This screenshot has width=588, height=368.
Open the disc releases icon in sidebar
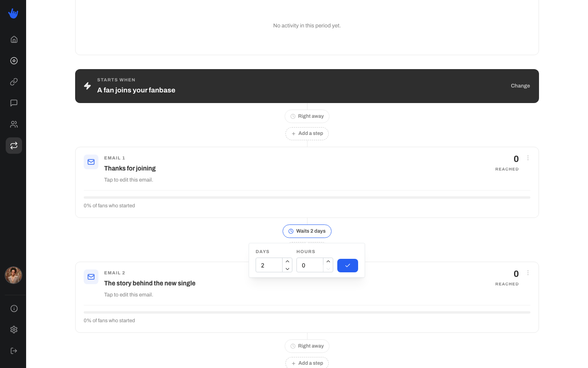pos(14,61)
